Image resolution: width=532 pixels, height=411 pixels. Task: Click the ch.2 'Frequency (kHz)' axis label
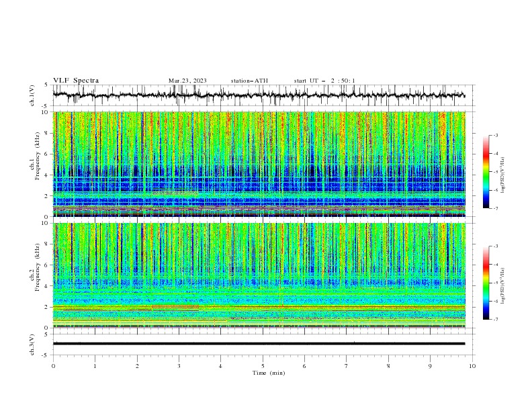(x=38, y=267)
